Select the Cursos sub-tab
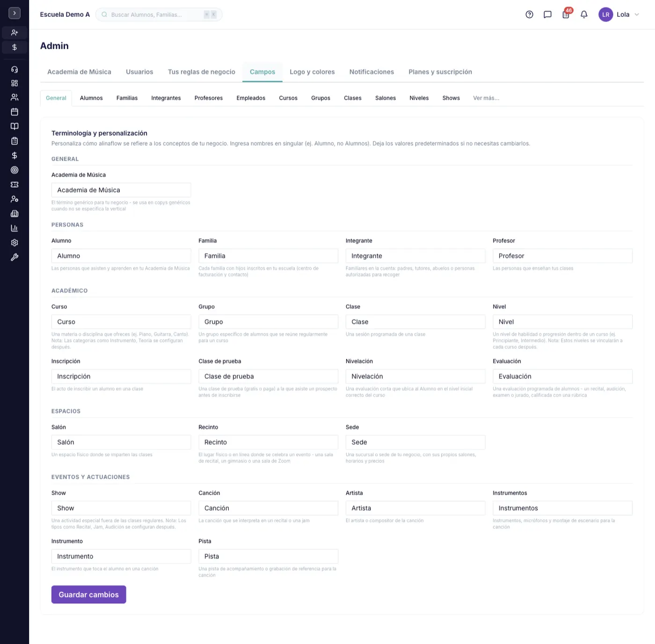Screen dimensions: 655x644 [288, 98]
